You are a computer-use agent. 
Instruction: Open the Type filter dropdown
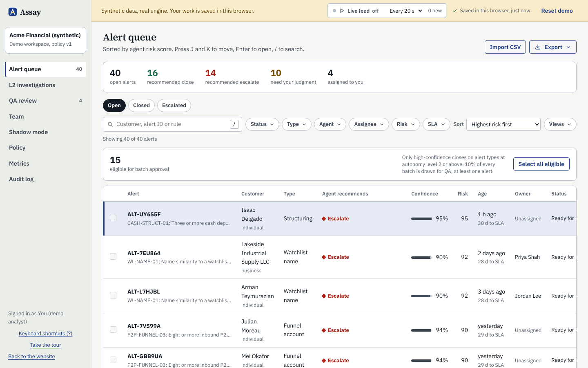[x=296, y=124]
